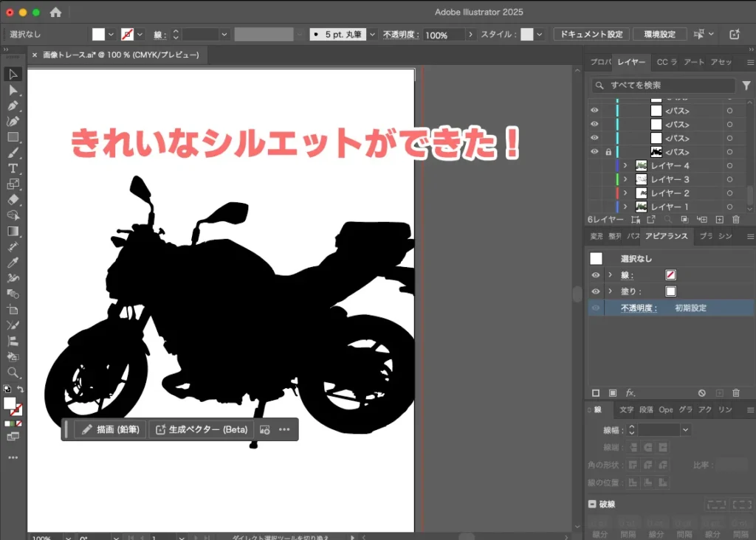Open the 線幅 stroke width dropdown

(686, 430)
